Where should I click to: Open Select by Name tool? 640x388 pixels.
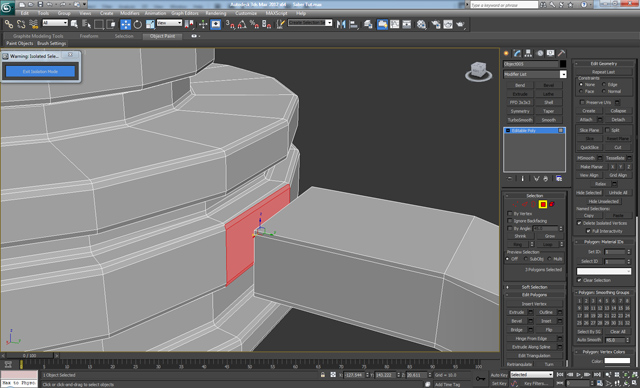[x=87, y=24]
